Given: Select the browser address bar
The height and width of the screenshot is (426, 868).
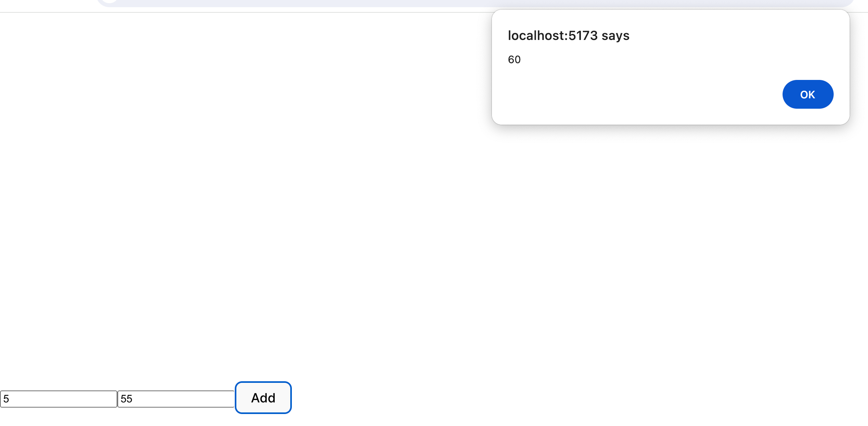Looking at the screenshot, I should point(475,3).
